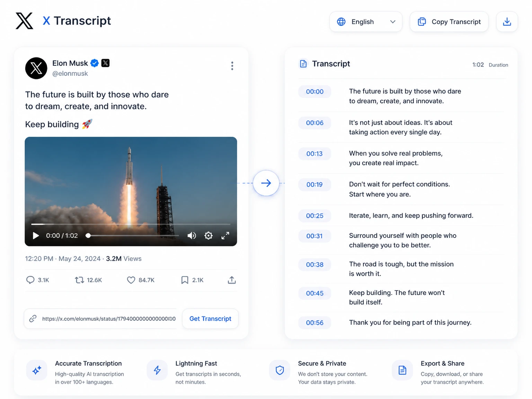Enter fullscreen for the video
This screenshot has height=399, width=532.
[x=225, y=236]
